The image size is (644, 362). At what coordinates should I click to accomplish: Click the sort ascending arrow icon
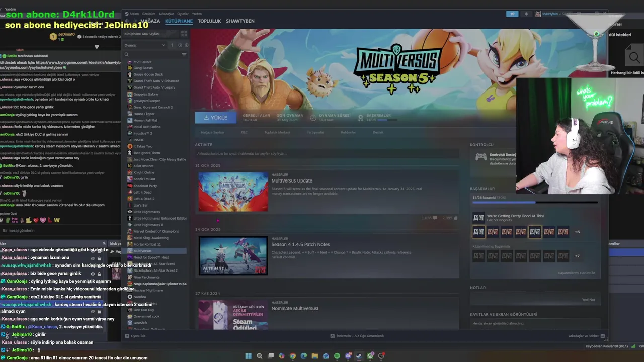172,45
